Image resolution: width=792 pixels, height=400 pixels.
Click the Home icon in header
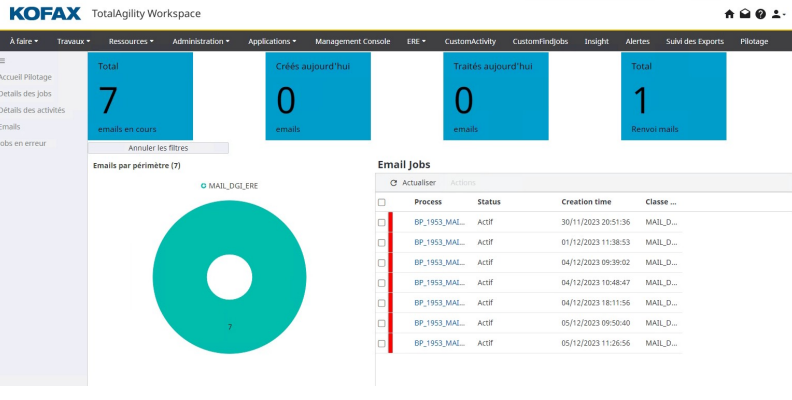[729, 14]
